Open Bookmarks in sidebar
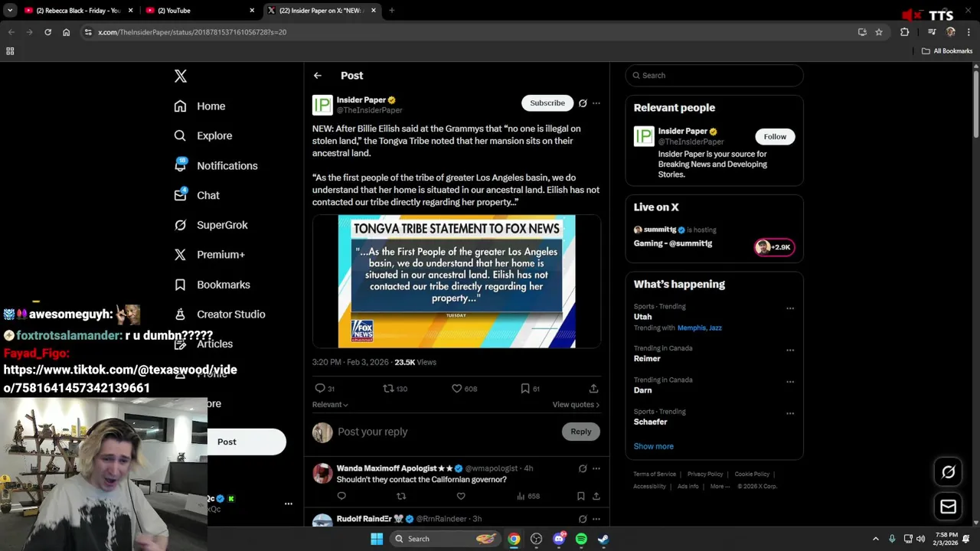 212,285
